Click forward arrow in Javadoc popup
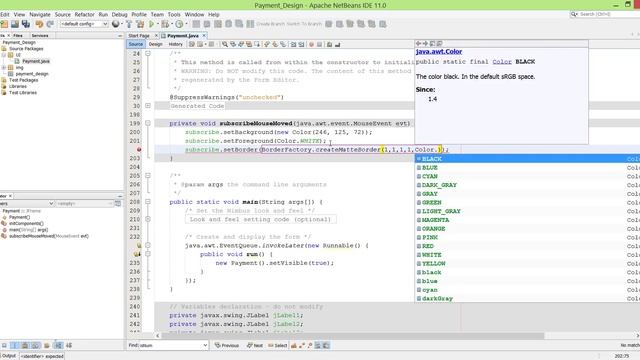Screen dimensions: 640x360 [x=425, y=43]
